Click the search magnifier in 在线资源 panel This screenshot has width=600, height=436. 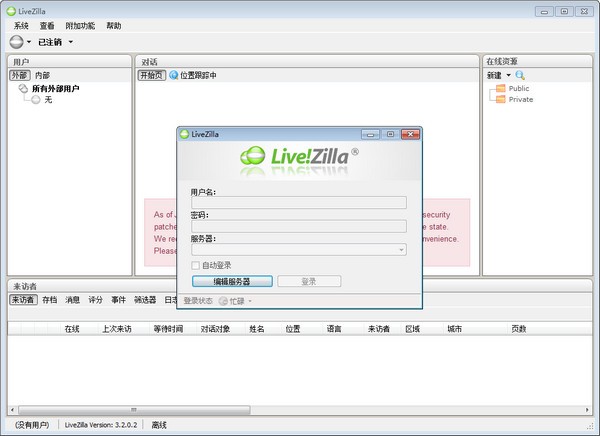pyautogui.click(x=520, y=75)
